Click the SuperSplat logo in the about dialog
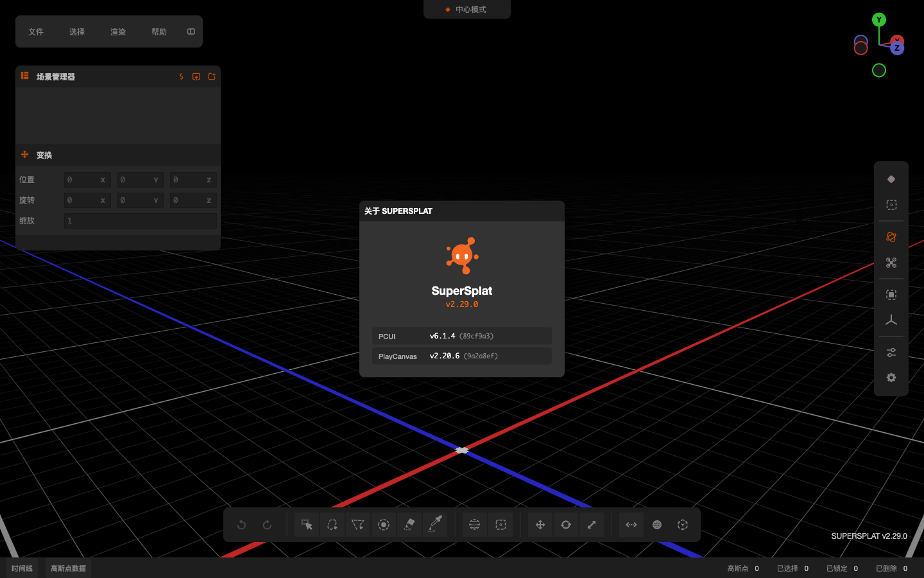This screenshot has width=924, height=578. click(462, 256)
